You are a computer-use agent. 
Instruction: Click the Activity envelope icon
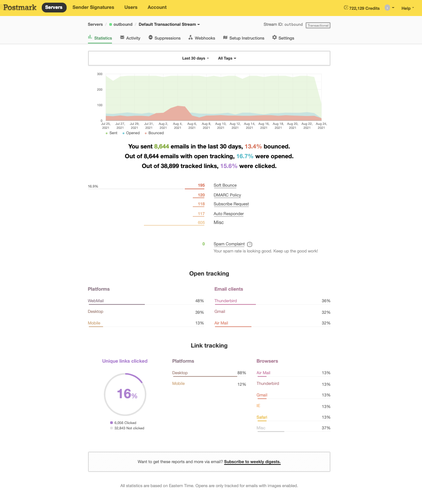click(x=122, y=38)
